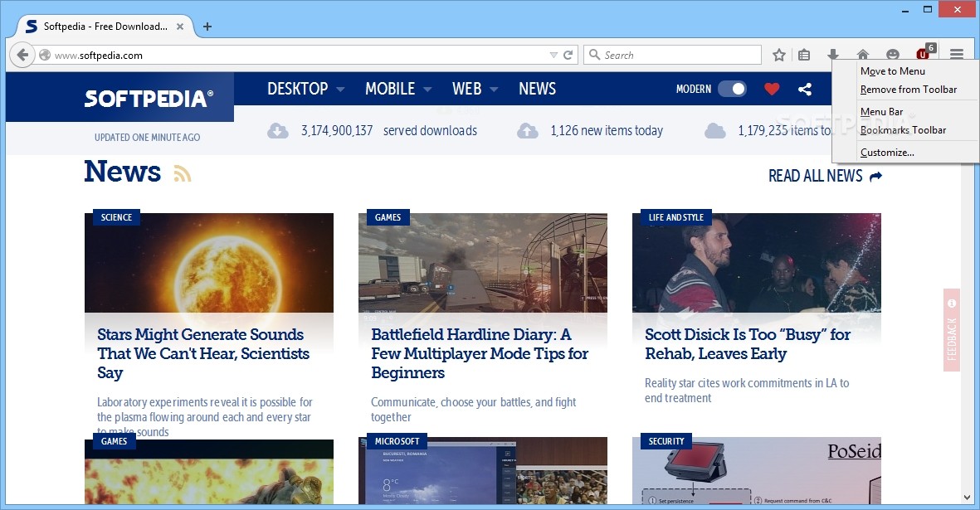This screenshot has width=980, height=510.
Task: Click the smiley face toolbar icon
Action: pos(893,55)
